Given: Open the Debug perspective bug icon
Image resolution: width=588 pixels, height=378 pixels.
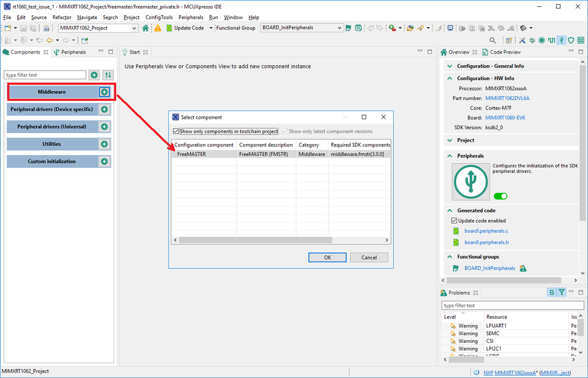Looking at the screenshot, I should click(532, 40).
